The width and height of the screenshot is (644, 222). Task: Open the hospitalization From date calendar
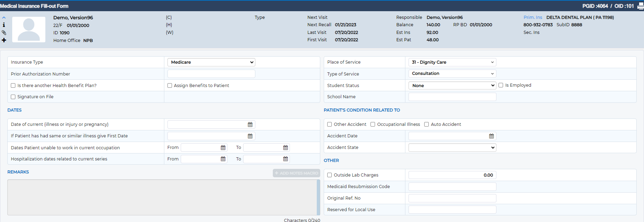(223, 159)
